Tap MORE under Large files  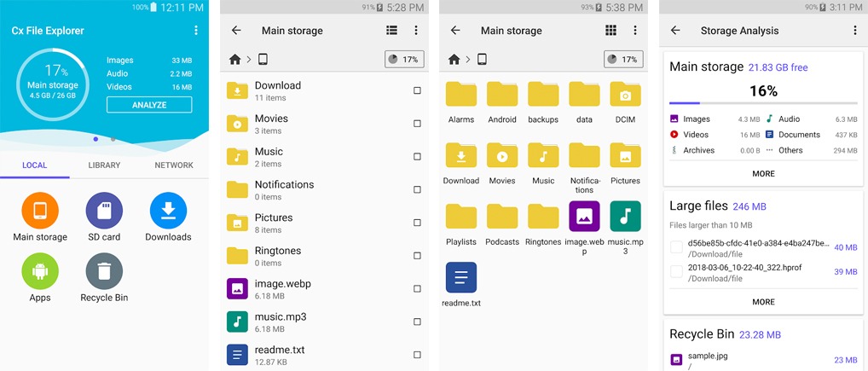(763, 302)
